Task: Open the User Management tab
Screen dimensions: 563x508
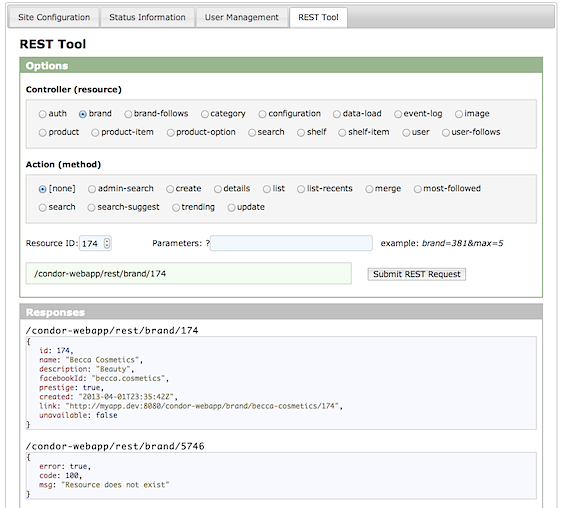Action: point(242,17)
